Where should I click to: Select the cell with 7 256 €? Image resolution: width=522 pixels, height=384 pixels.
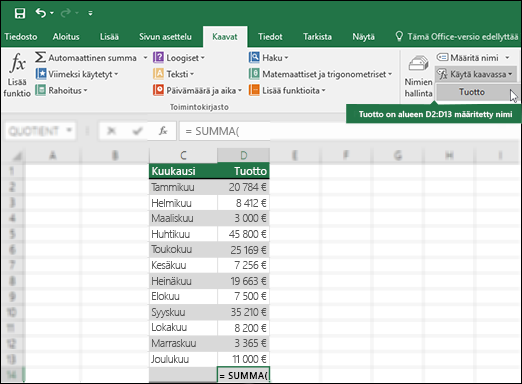[x=243, y=265]
